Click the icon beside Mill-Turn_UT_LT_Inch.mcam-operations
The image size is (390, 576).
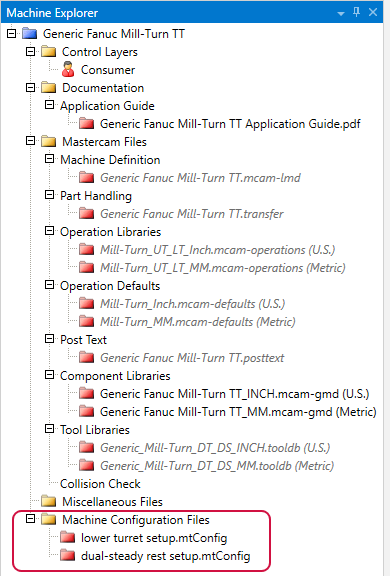(x=87, y=249)
